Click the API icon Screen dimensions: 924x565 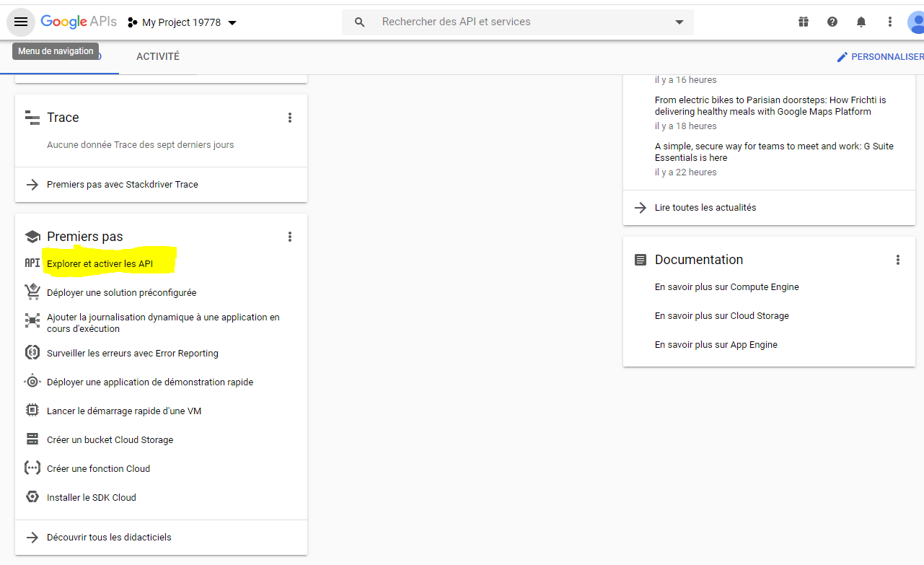pyautogui.click(x=32, y=264)
